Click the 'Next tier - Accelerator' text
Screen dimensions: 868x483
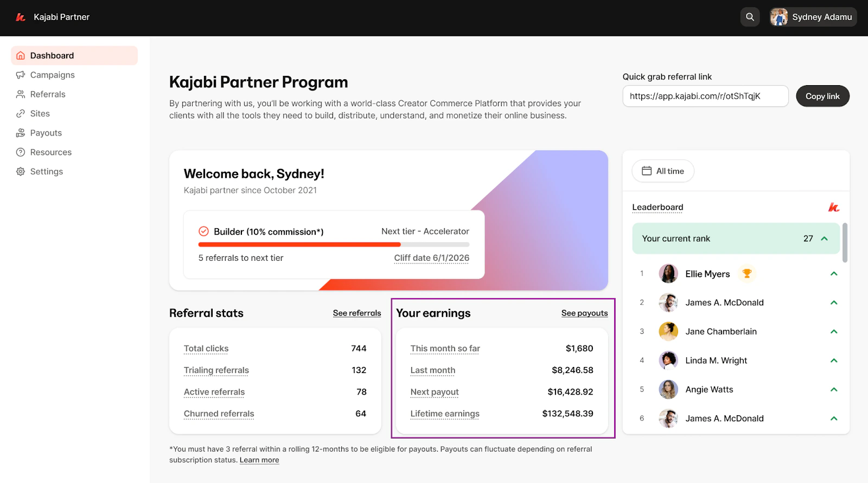click(x=425, y=231)
